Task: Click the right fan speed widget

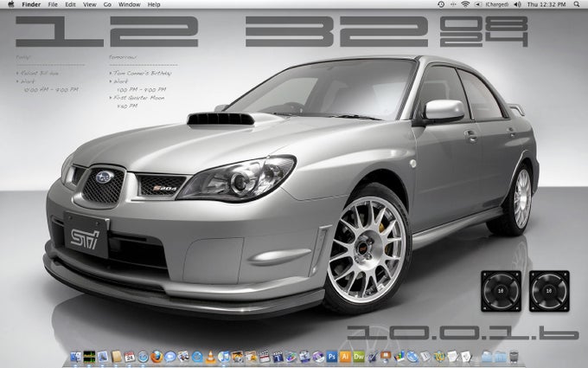Action: point(549,291)
